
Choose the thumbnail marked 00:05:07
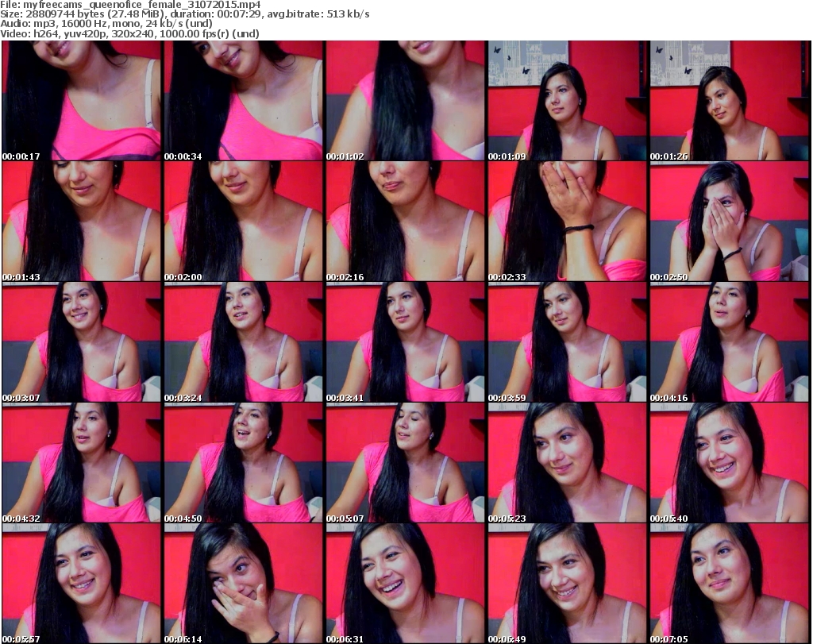[406, 463]
